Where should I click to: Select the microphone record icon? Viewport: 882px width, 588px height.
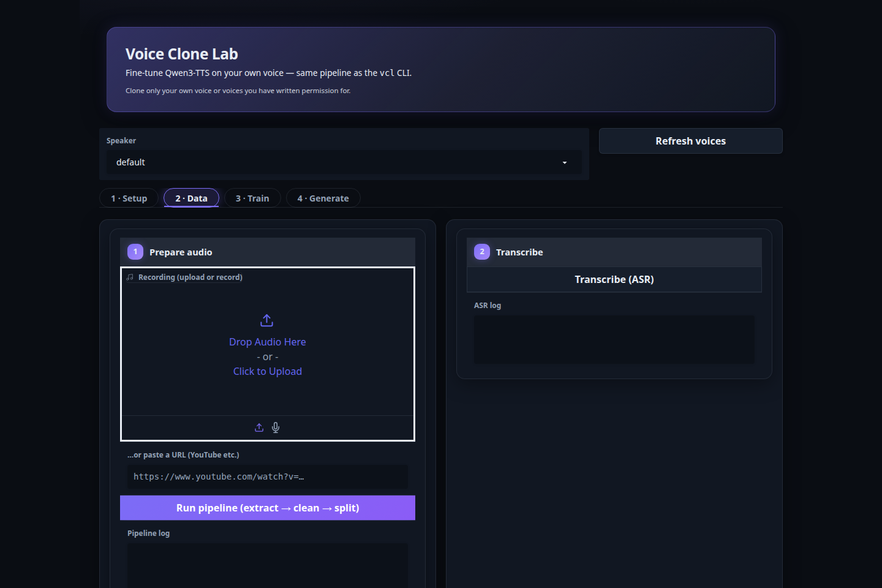(x=276, y=428)
